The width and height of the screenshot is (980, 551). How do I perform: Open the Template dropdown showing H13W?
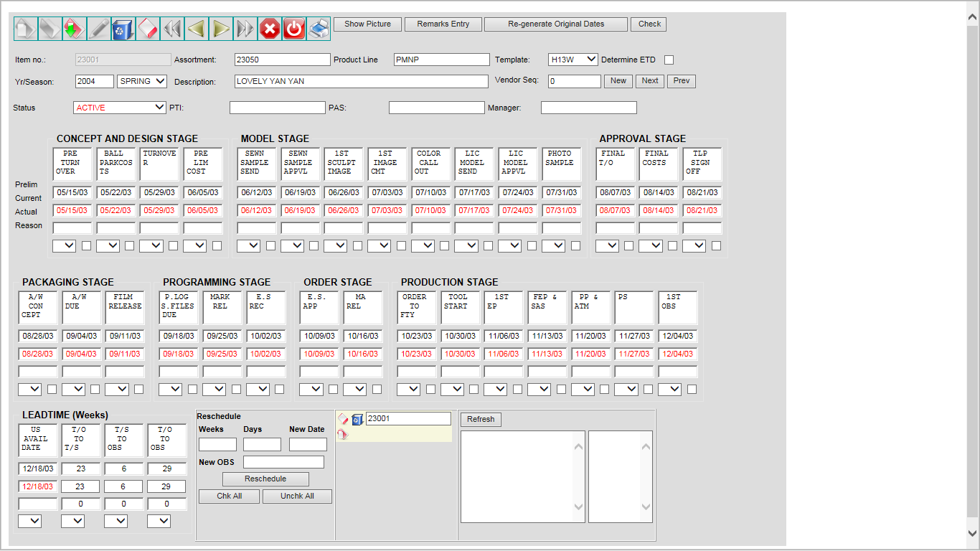[573, 60]
